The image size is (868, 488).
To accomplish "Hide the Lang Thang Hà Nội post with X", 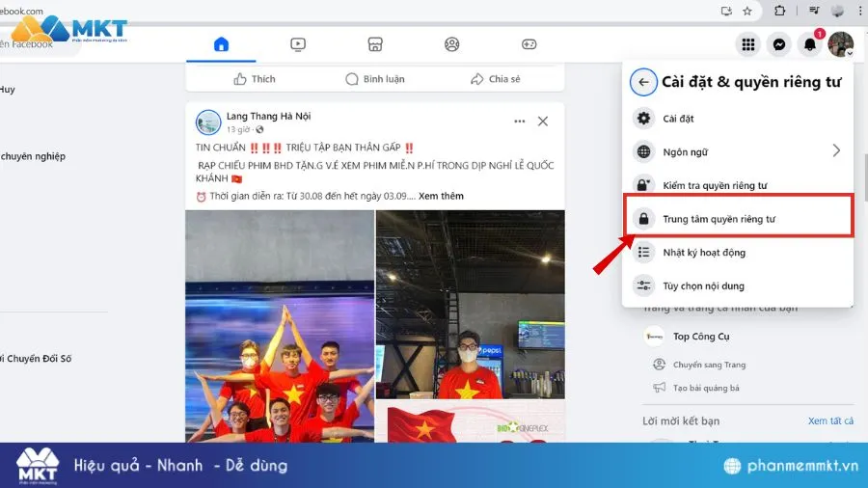I will click(x=542, y=122).
